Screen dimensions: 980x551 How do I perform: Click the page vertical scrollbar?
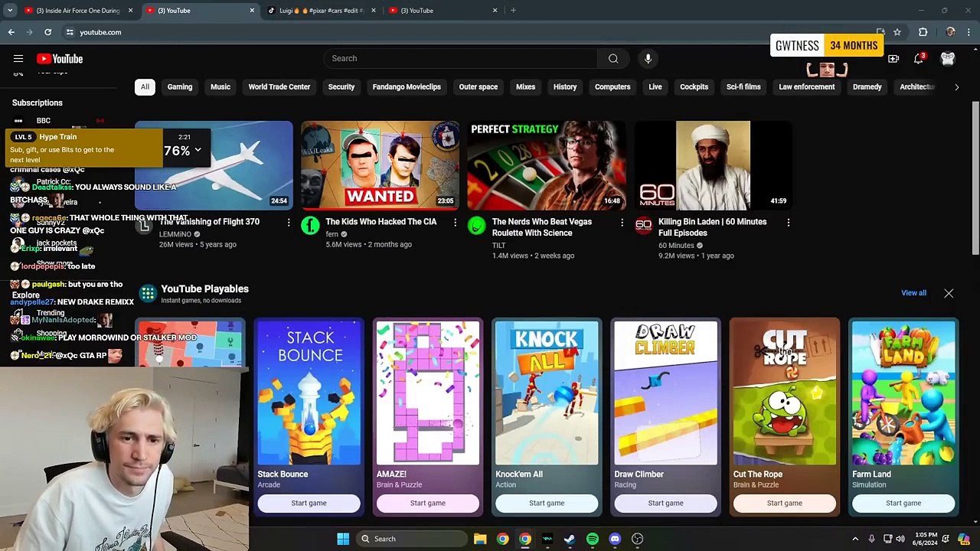(x=975, y=178)
